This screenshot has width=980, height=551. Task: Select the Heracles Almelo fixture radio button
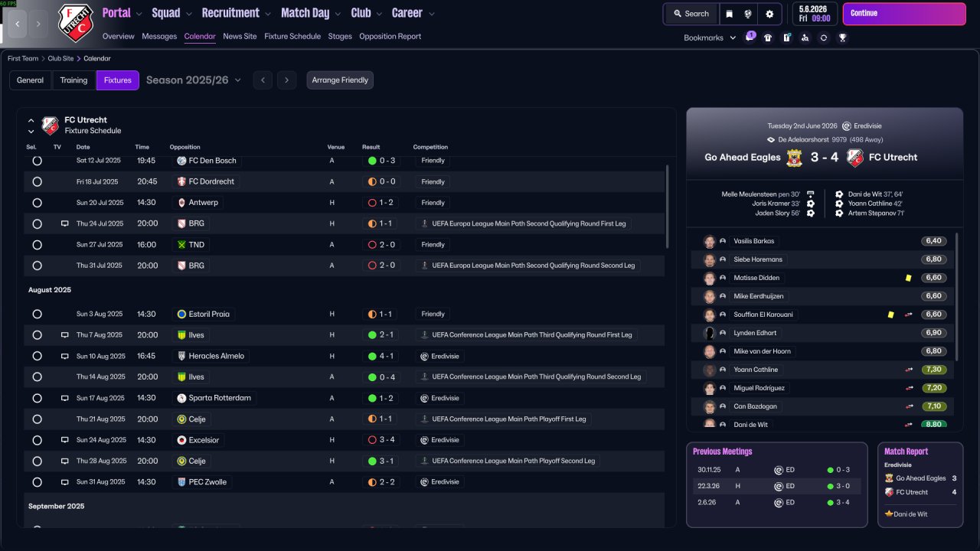[37, 356]
